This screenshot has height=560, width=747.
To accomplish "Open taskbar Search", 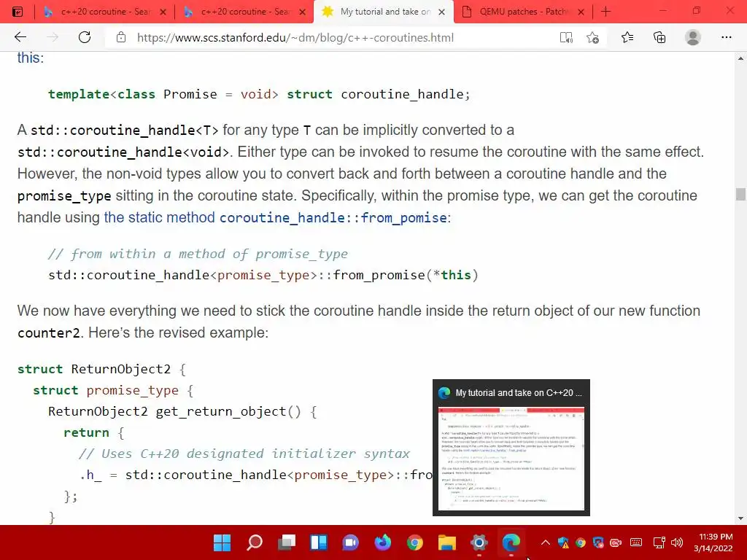I will click(255, 542).
